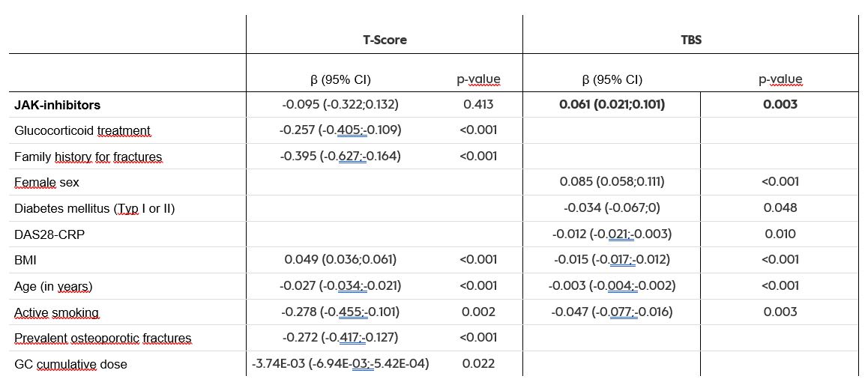Select the Diabetes mellitus row label
This screenshot has height=385, width=868.
94,208
